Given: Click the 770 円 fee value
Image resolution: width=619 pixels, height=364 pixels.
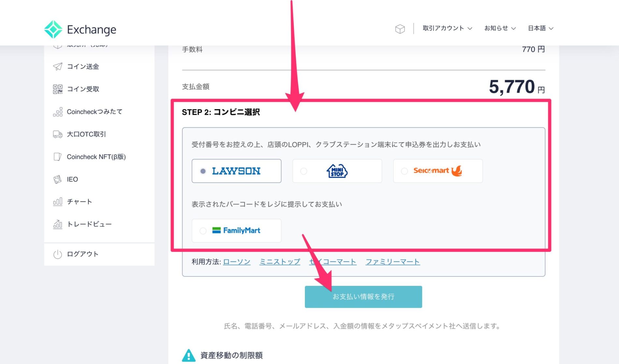Looking at the screenshot, I should tap(533, 49).
